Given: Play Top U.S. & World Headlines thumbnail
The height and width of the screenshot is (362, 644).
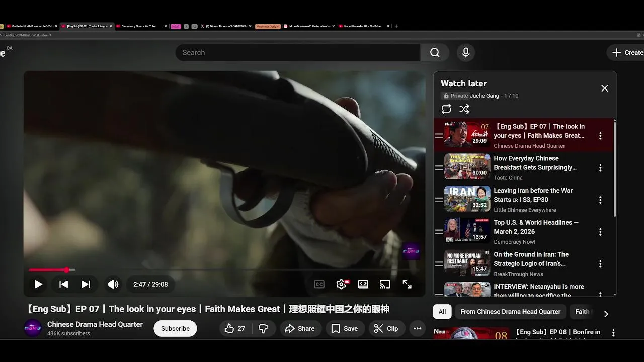Looking at the screenshot, I should pyautogui.click(x=467, y=231).
